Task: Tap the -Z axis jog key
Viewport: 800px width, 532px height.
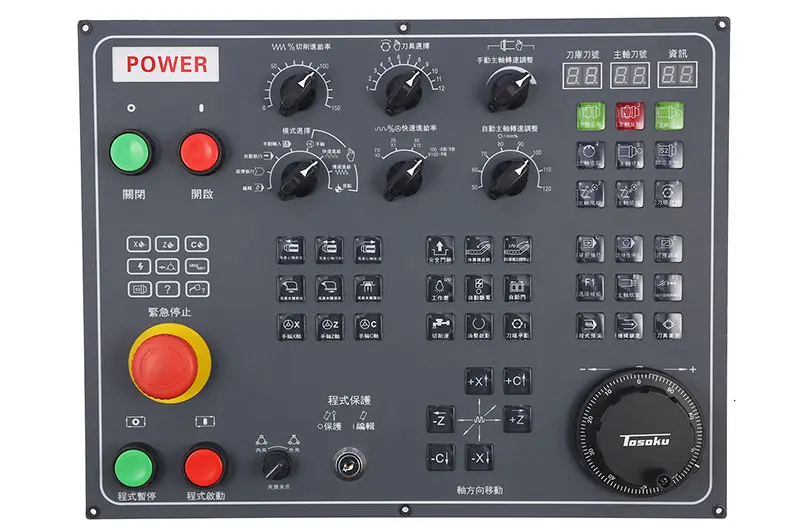Action: click(x=440, y=419)
